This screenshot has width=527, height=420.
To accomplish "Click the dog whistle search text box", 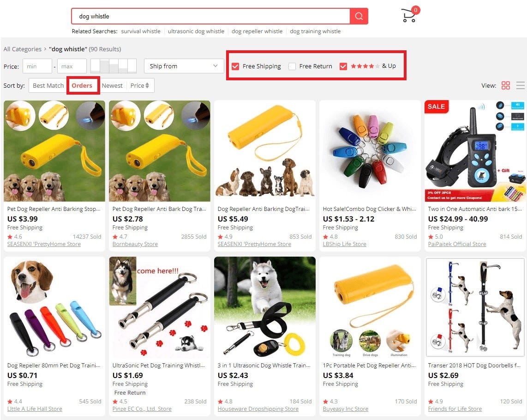I will click(x=211, y=16).
